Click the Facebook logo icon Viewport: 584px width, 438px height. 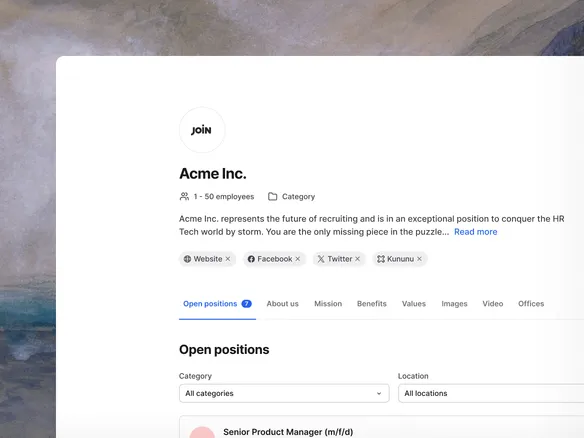251,259
